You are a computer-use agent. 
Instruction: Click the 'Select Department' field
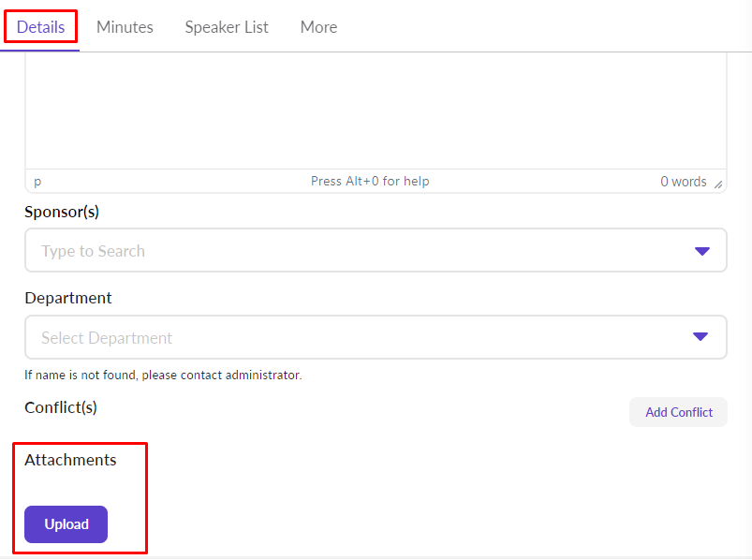click(356, 338)
